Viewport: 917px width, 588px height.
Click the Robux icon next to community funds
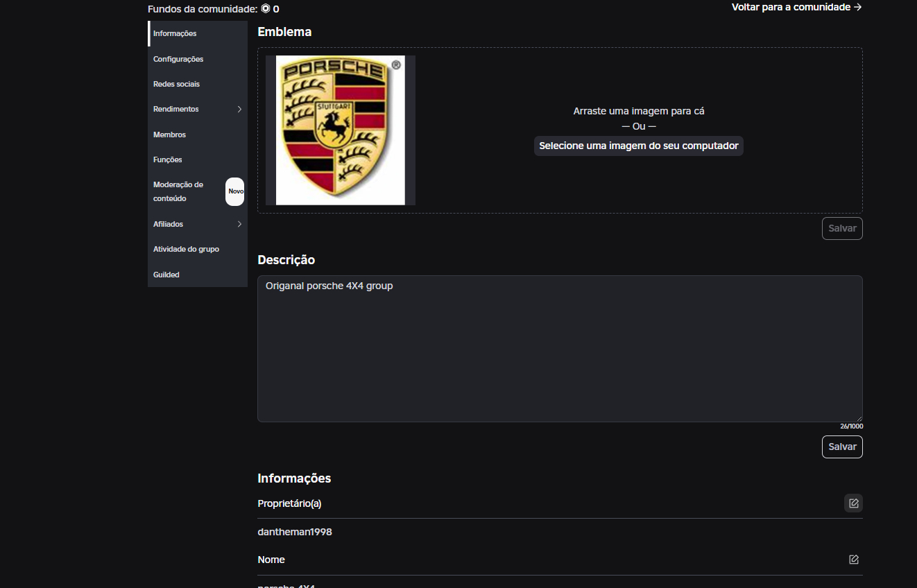266,9
